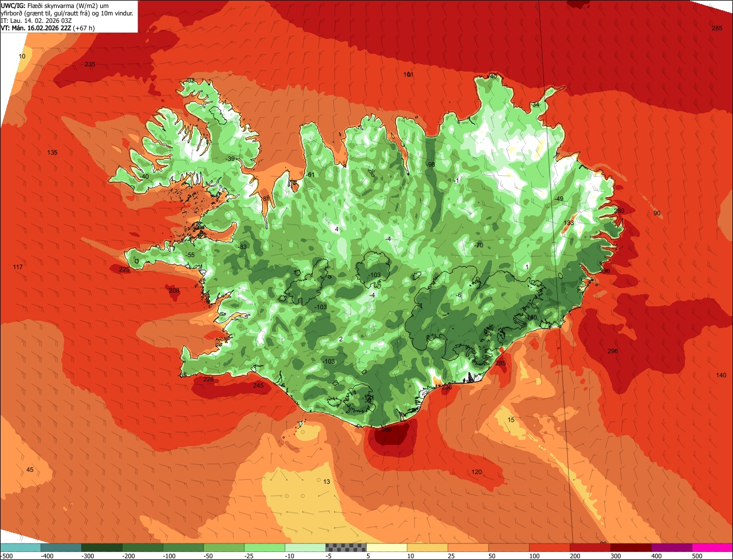
Task: Click the purple 400 to 500 legend swatch
Action: 671,547
